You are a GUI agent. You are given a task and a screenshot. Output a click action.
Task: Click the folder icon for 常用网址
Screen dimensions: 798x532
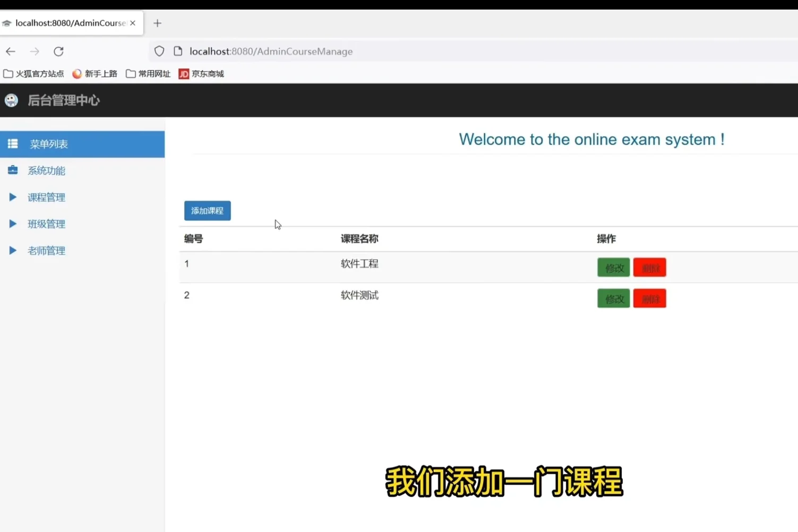[x=131, y=74]
